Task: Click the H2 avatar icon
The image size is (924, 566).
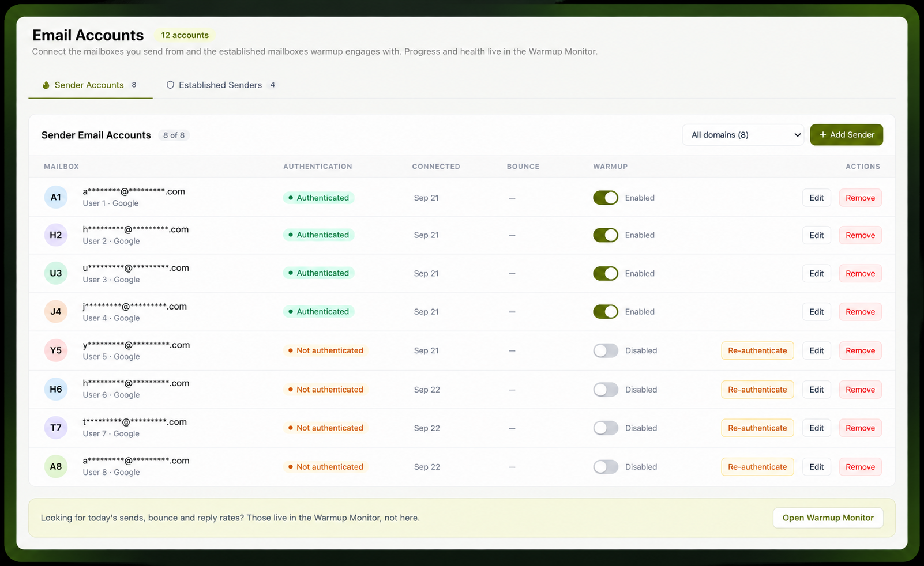Action: coord(56,235)
